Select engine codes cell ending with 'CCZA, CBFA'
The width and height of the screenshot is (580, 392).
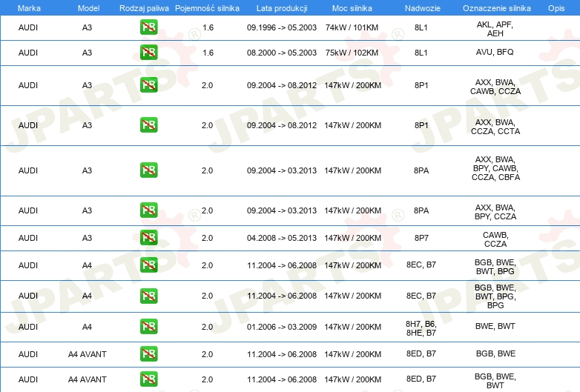(x=495, y=168)
